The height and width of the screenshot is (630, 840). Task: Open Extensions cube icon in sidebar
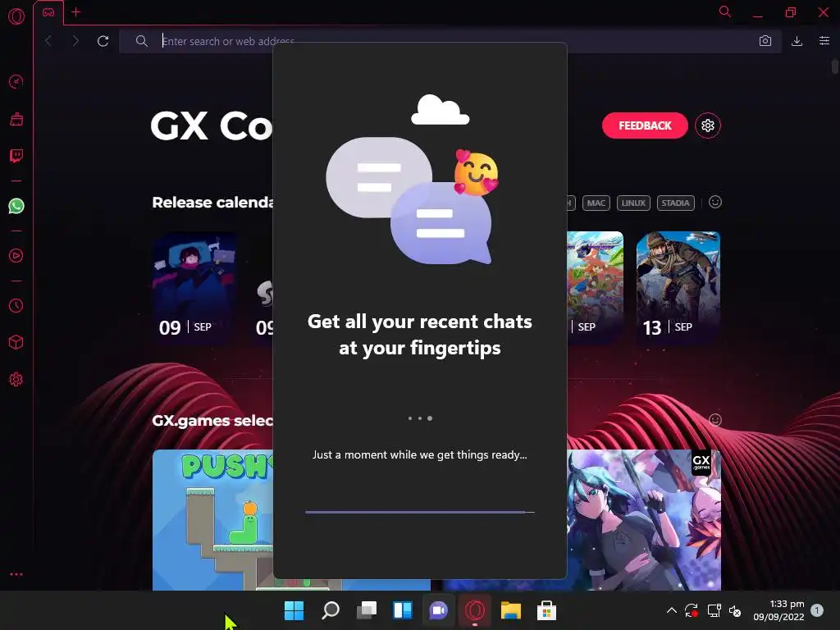coord(16,342)
